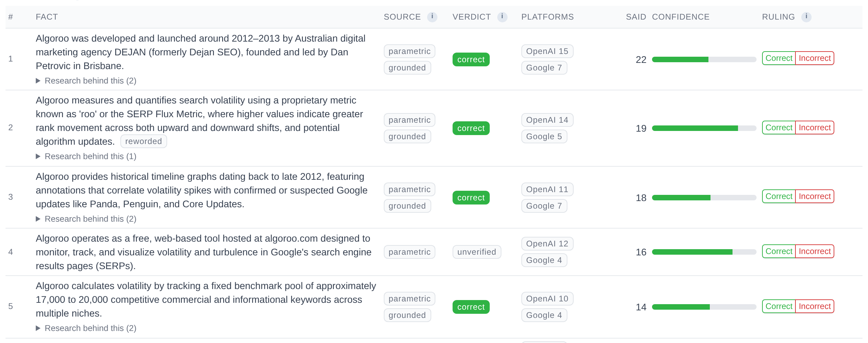Click the 'correct' verdict badge for fact 1
This screenshot has height=343, width=868.
471,59
